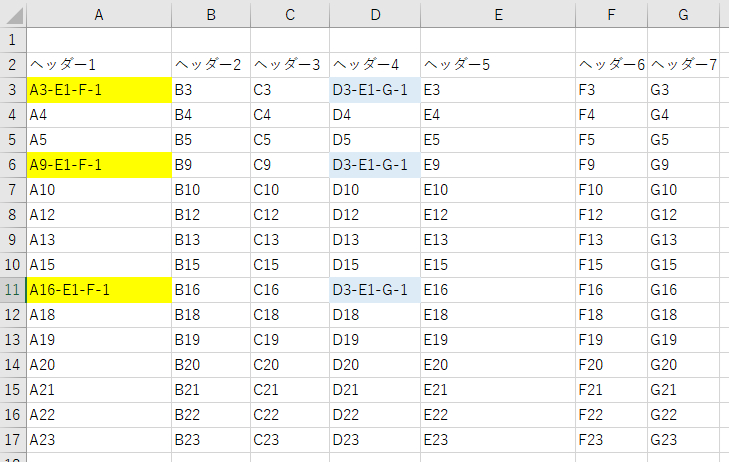Viewport: 729px width, 469px height.
Task: Select yellow cell A9-E1-F-1
Action: 98,165
